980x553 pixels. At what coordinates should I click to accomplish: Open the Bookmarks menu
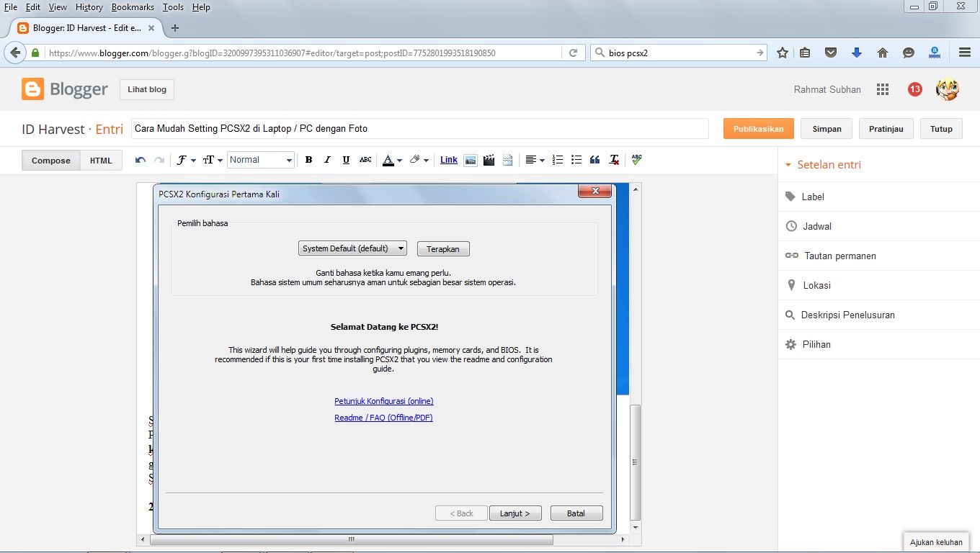tap(133, 6)
